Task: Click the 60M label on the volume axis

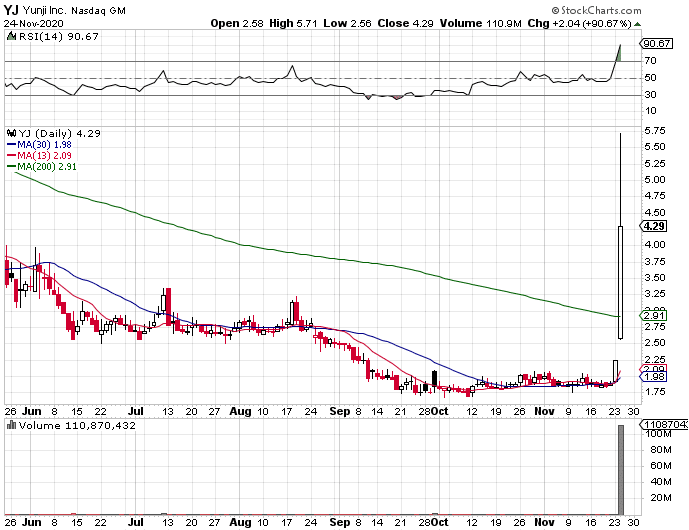Action: click(661, 465)
